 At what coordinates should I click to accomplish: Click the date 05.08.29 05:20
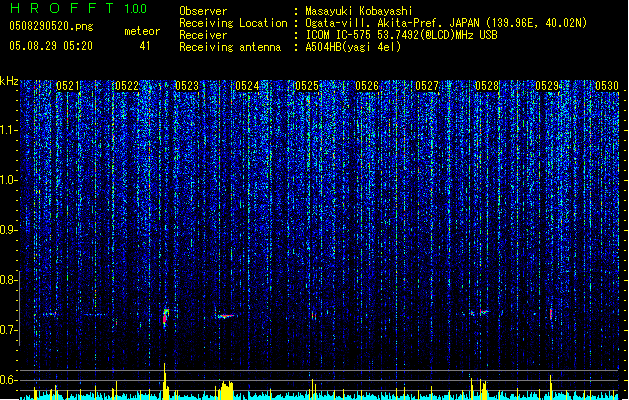click(x=51, y=46)
